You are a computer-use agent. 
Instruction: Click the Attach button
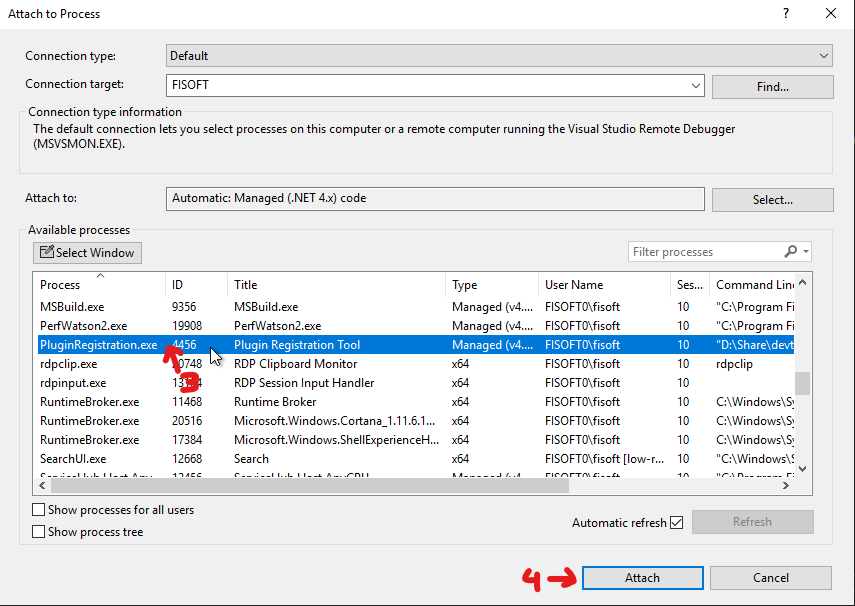641,577
